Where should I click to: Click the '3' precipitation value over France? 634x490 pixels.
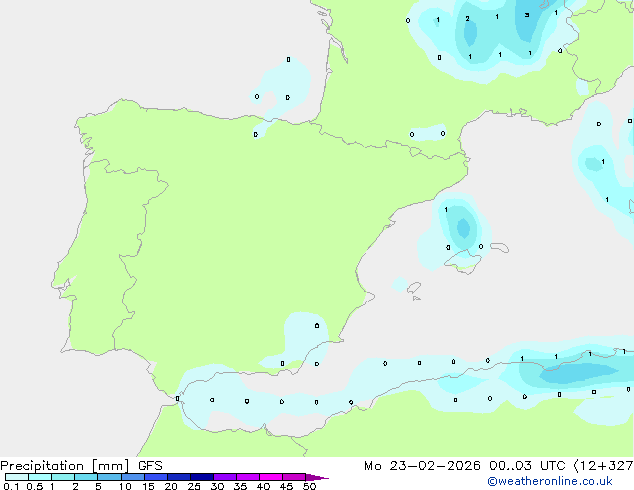point(527,15)
